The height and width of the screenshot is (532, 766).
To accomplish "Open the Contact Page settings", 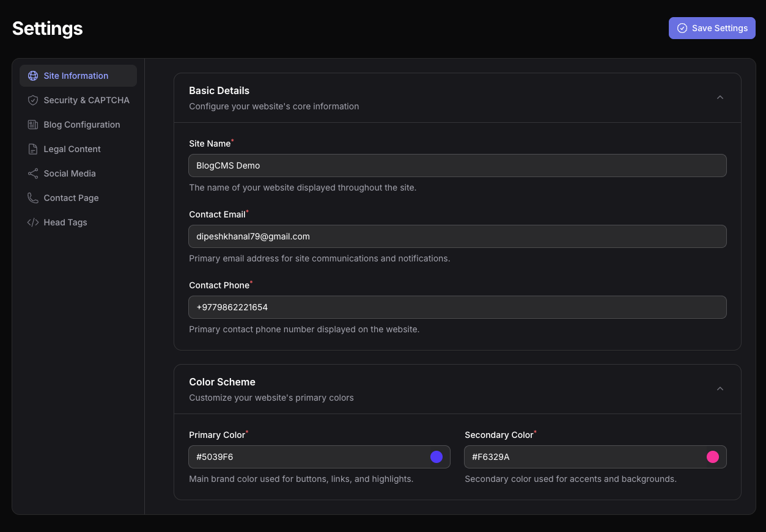I will coord(71,197).
